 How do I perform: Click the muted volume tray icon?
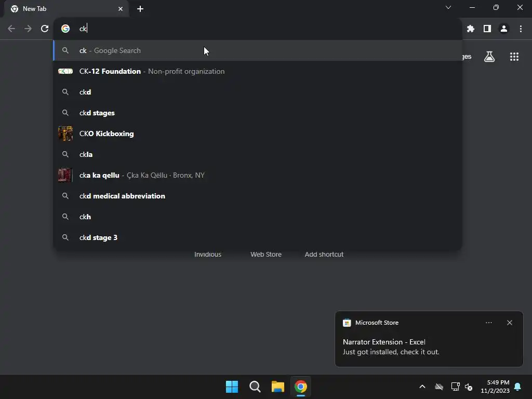click(469, 387)
